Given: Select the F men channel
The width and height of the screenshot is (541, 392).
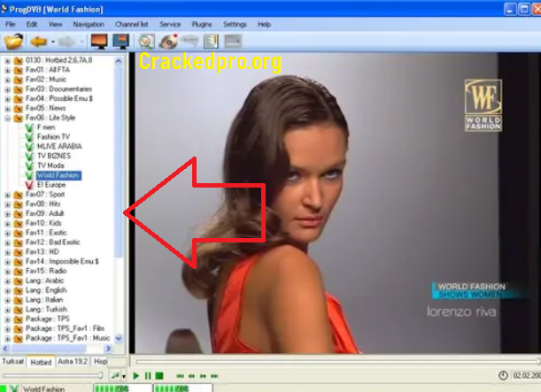Looking at the screenshot, I should (46, 127).
